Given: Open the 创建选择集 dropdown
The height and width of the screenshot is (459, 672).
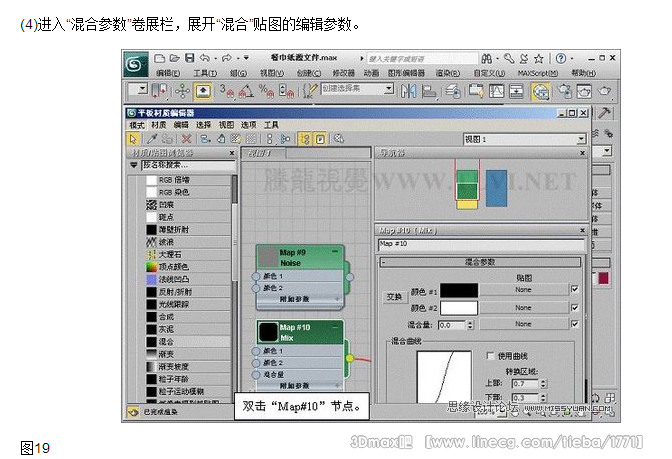Looking at the screenshot, I should pos(388,89).
